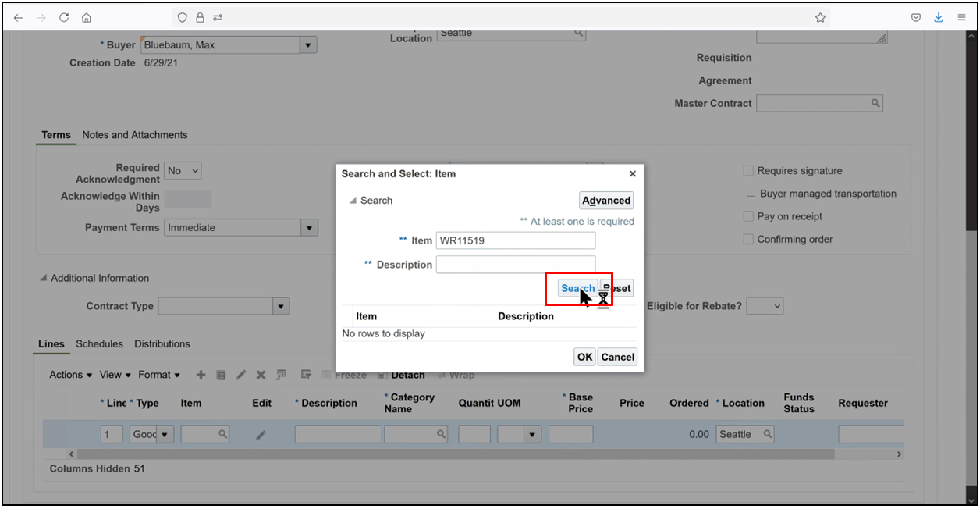
Task: Click inside the Item field containing WR11519
Action: click(x=515, y=240)
